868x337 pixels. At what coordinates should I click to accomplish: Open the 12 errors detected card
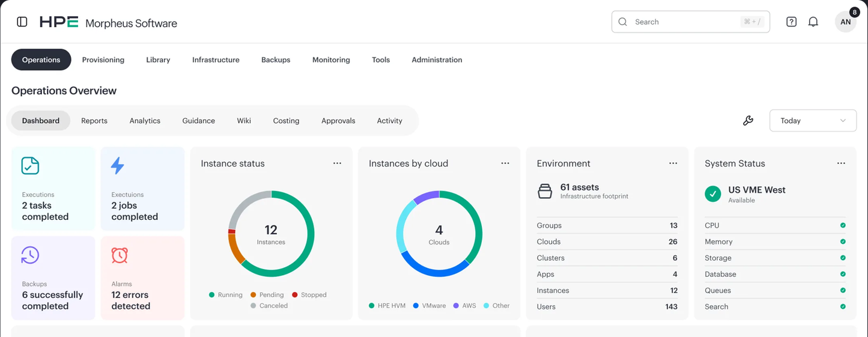click(142, 278)
